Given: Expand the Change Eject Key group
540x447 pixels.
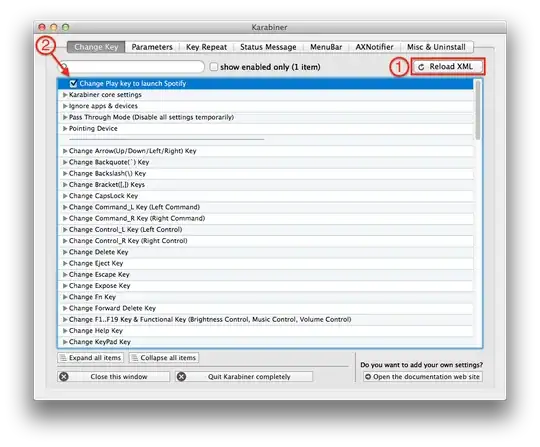Looking at the screenshot, I should pyautogui.click(x=65, y=263).
